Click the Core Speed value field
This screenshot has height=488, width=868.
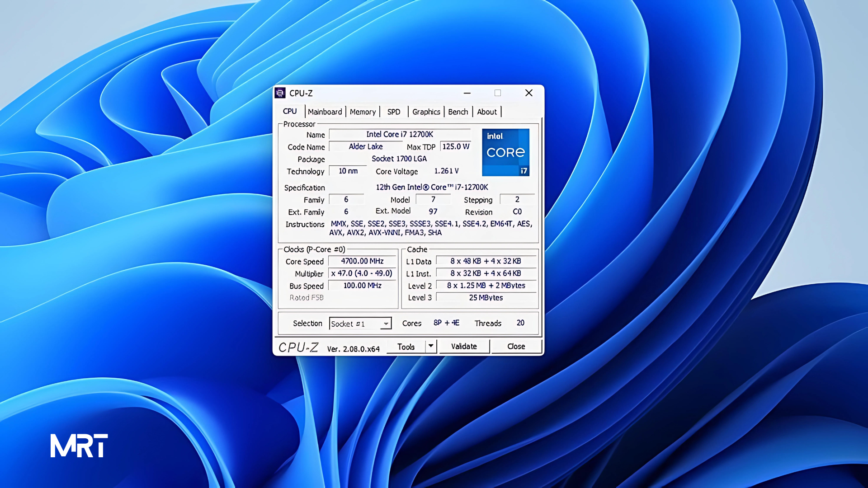(362, 261)
